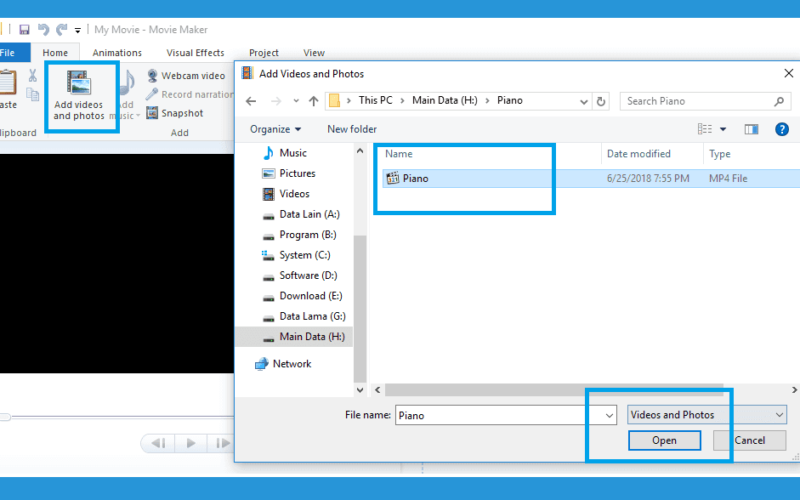
Task: Click Add videos and photos button
Action: [79, 96]
